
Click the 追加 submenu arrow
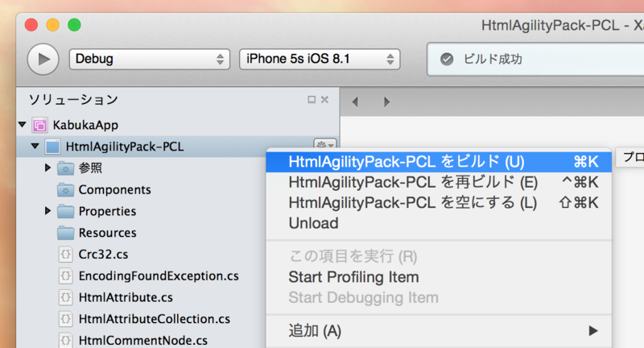(593, 331)
